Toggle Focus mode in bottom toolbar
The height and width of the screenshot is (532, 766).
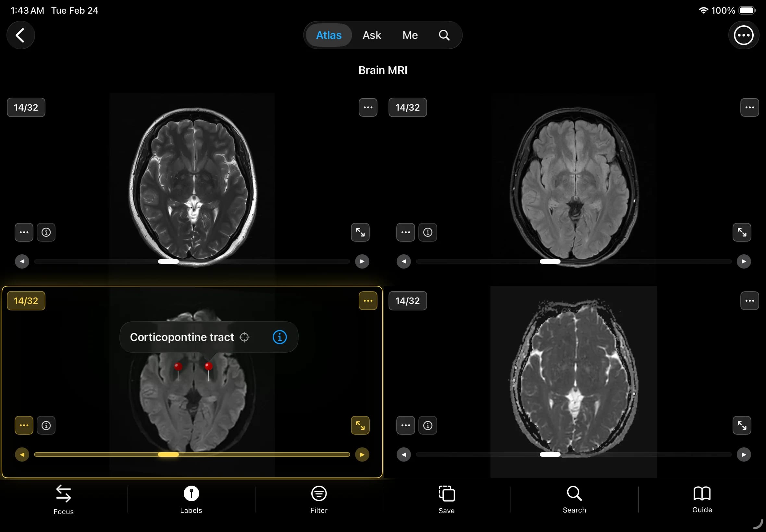tap(63, 499)
